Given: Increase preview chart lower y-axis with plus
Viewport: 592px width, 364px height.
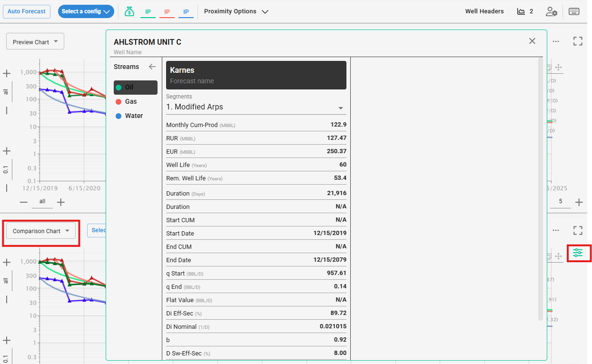Looking at the screenshot, I should (x=7, y=151).
